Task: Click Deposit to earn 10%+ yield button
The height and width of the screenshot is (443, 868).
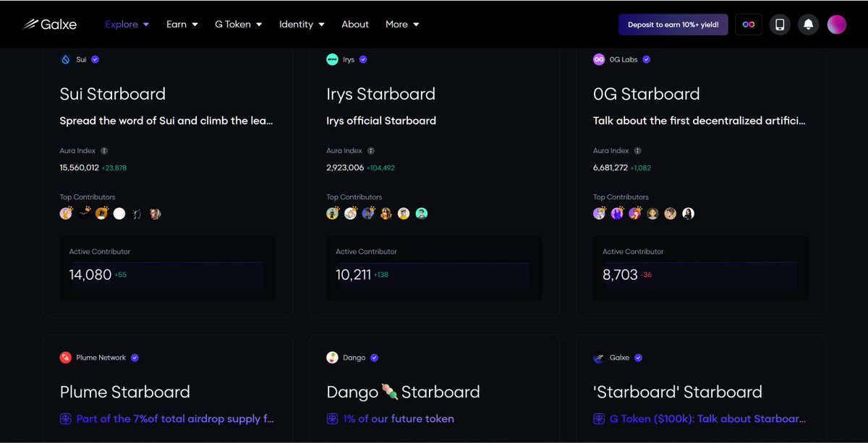Action: (673, 25)
